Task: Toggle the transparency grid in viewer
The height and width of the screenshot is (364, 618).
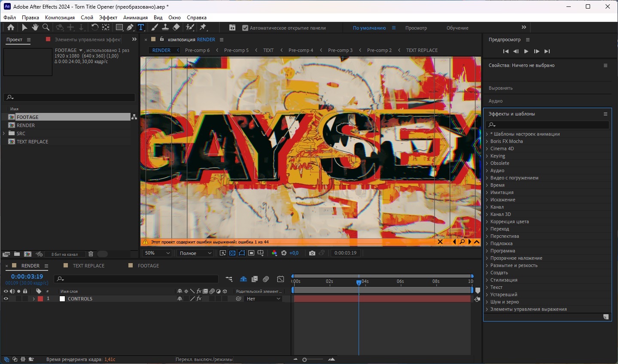Action: (x=232, y=253)
